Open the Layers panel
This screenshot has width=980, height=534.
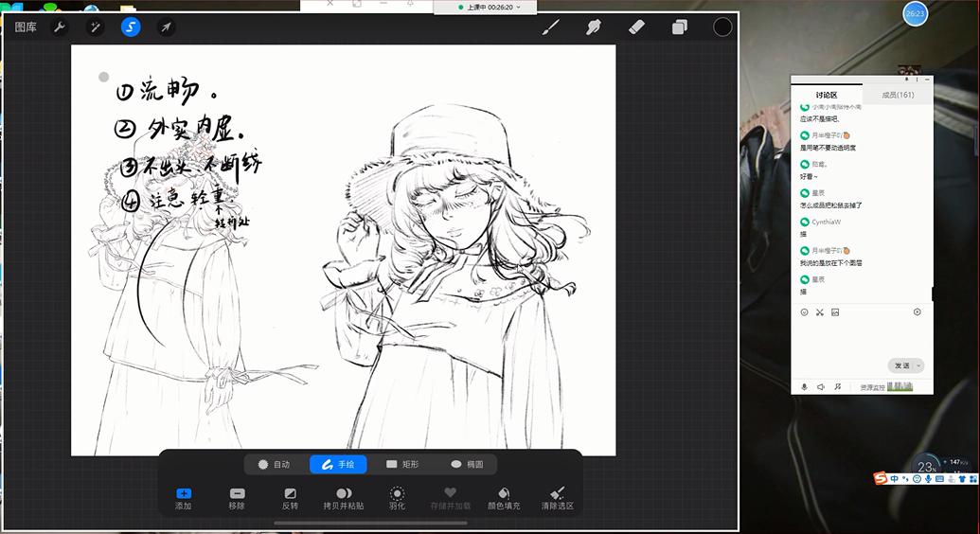coord(679,27)
